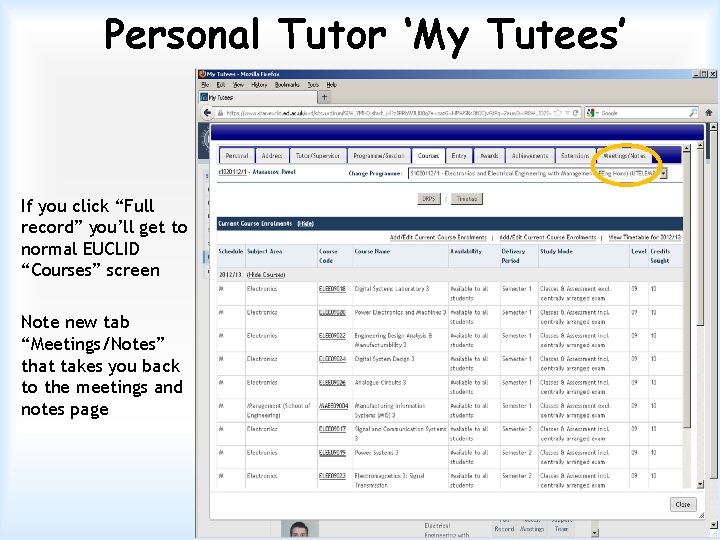This screenshot has width=720, height=540.
Task: Click the bookmark star in the address bar
Action: coord(558,112)
